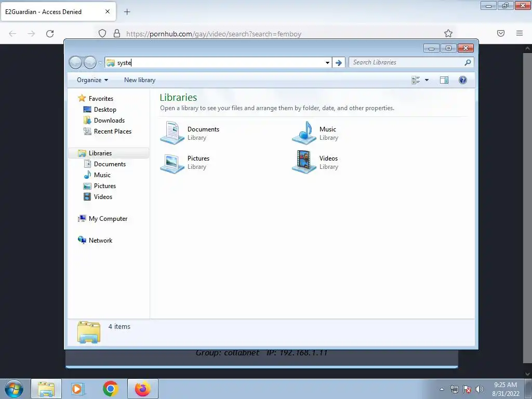
Task: Click the Explorer forward navigation button
Action: [x=90, y=62]
